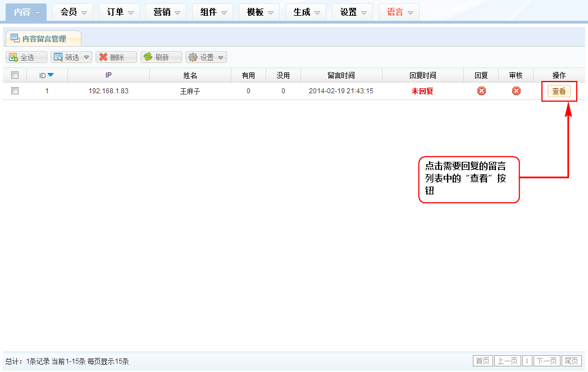The image size is (588, 372).
Task: Click the reply status red X icon
Action: click(x=481, y=91)
